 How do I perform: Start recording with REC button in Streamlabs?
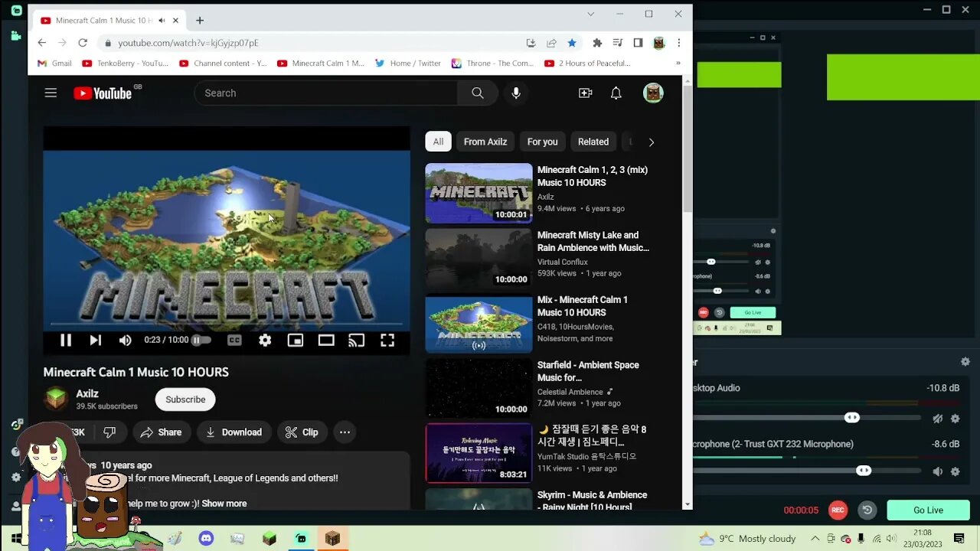[838, 510]
